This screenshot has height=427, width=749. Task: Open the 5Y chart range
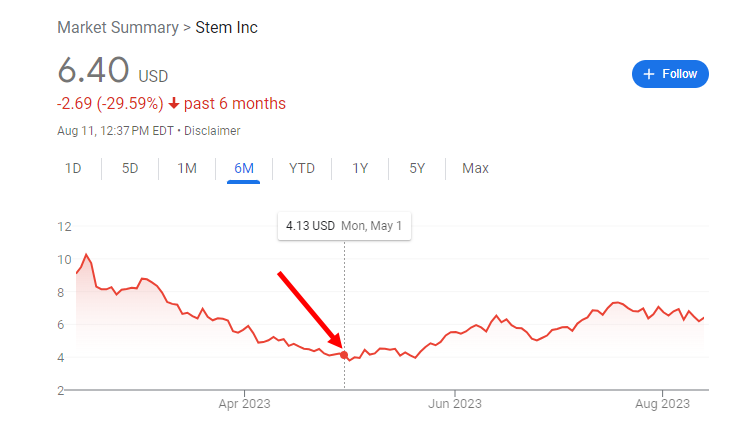[417, 168]
